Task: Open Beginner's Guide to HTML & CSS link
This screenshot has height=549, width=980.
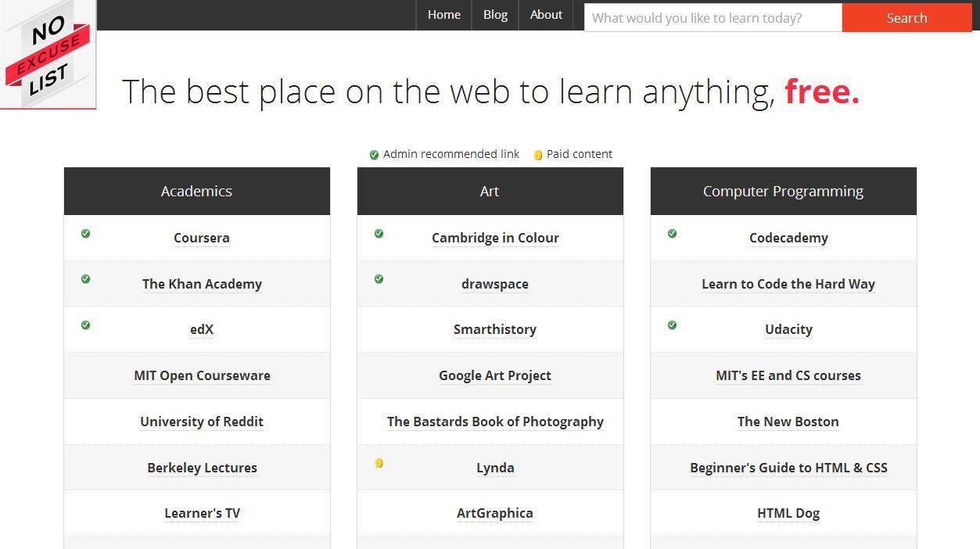Action: (x=788, y=468)
